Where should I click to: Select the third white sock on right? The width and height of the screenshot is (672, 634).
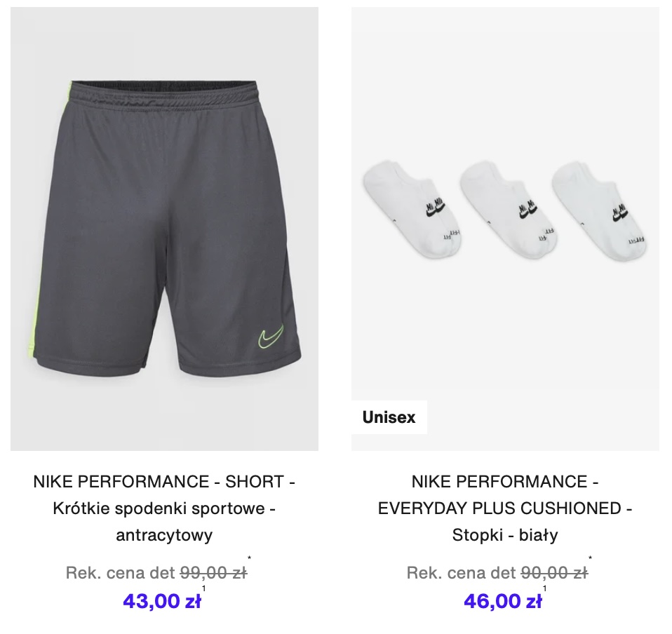pyautogui.click(x=599, y=210)
